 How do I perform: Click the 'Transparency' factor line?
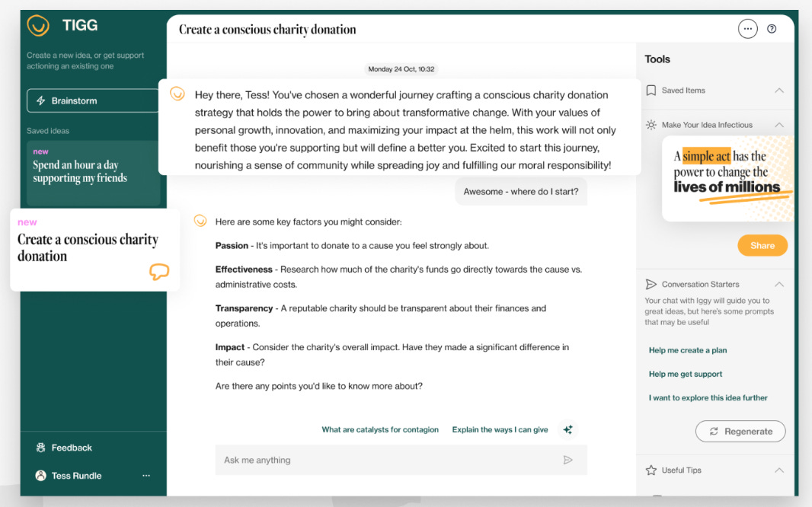coord(381,316)
